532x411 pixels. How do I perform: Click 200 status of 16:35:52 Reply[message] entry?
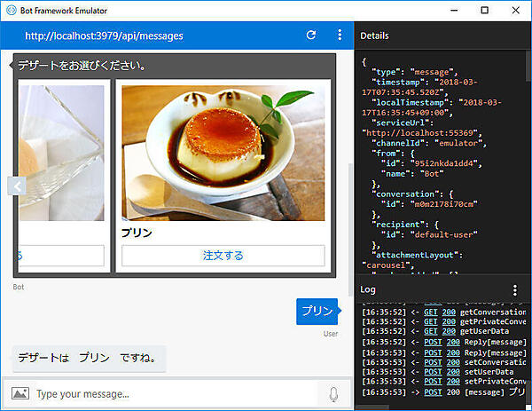[x=453, y=342]
